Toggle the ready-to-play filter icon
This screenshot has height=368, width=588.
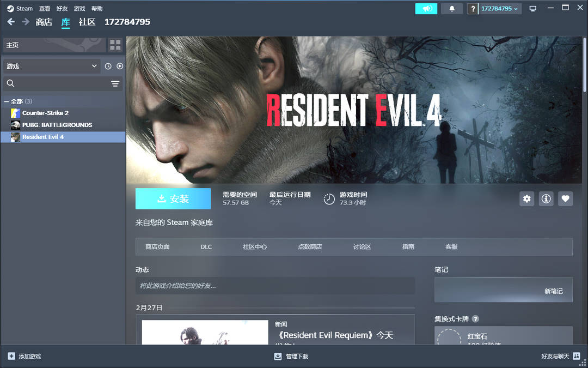120,66
